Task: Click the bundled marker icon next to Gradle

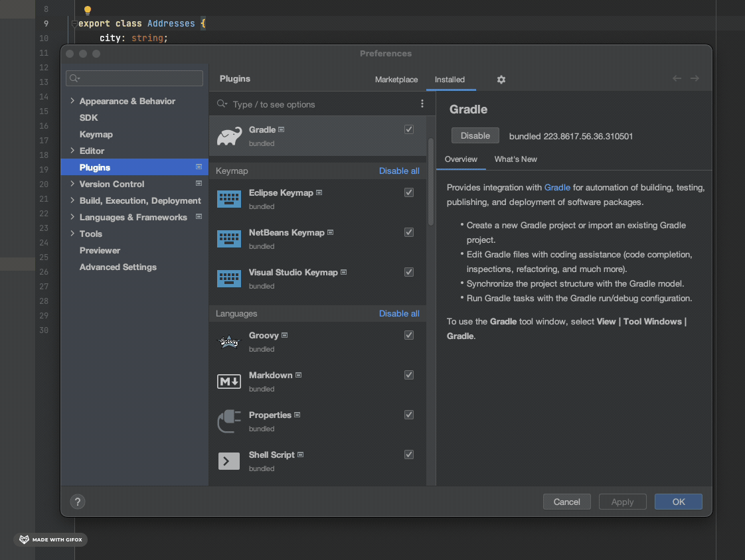Action: pyautogui.click(x=282, y=129)
